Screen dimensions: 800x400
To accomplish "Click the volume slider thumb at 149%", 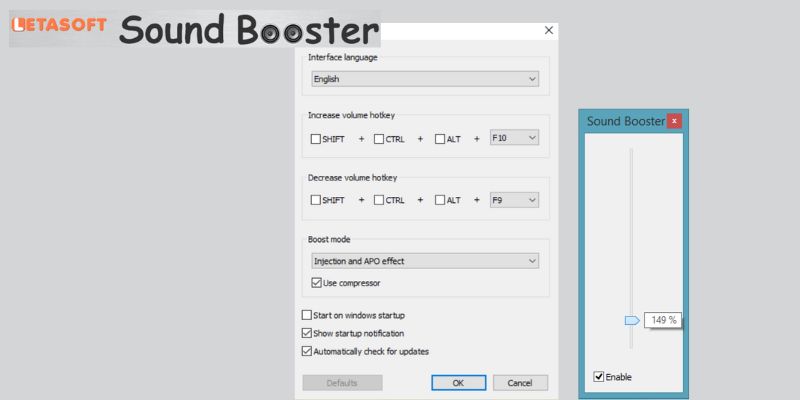I will pyautogui.click(x=632, y=320).
